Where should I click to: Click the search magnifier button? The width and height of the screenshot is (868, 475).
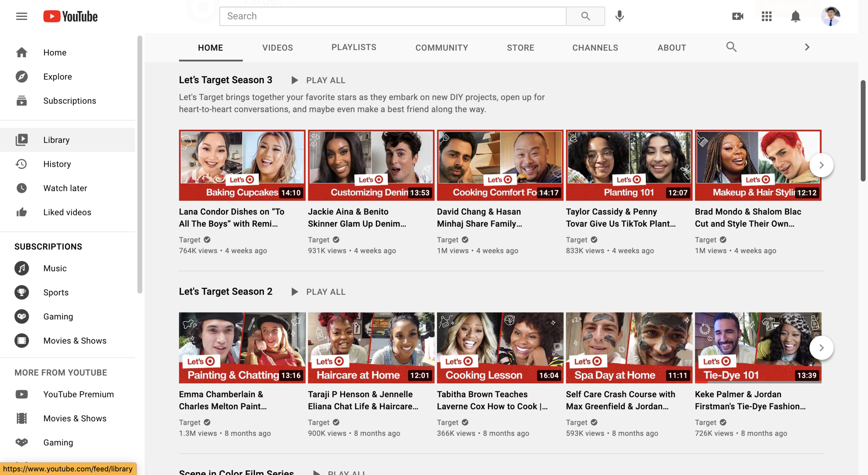585,16
